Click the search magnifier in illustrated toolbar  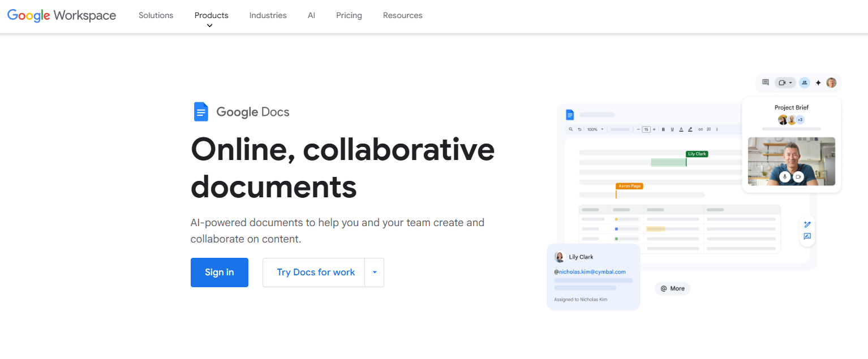[x=571, y=129]
